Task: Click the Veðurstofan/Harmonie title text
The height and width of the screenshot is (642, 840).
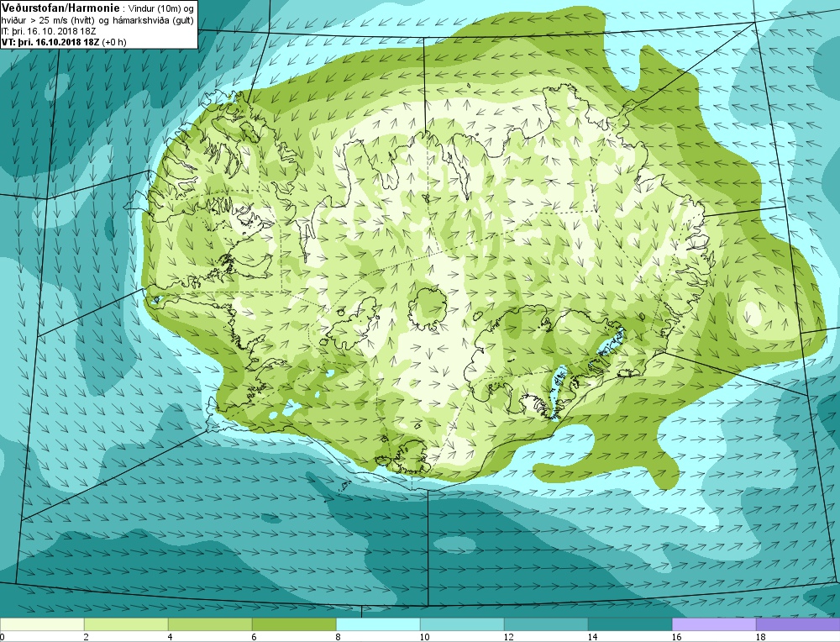Action: point(61,8)
